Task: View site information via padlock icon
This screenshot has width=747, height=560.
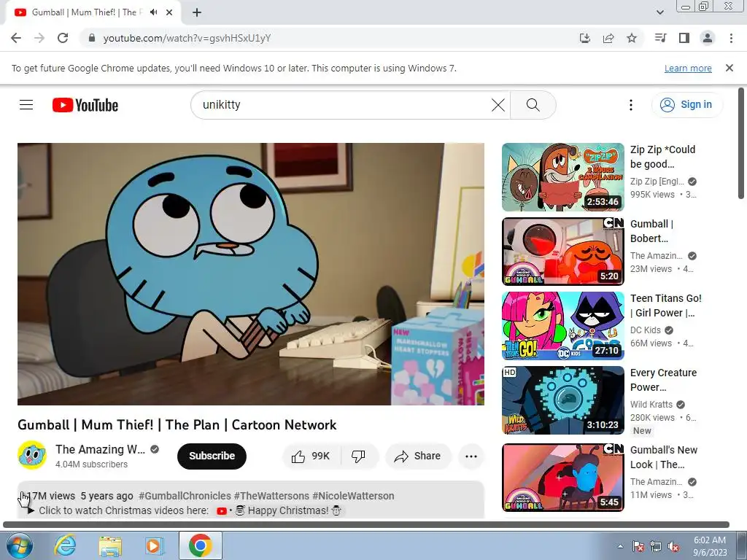Action: point(92,38)
